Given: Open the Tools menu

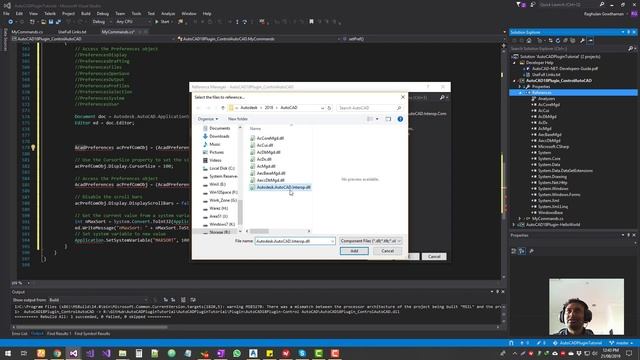Looking at the screenshot, I should [x=136, y=13].
